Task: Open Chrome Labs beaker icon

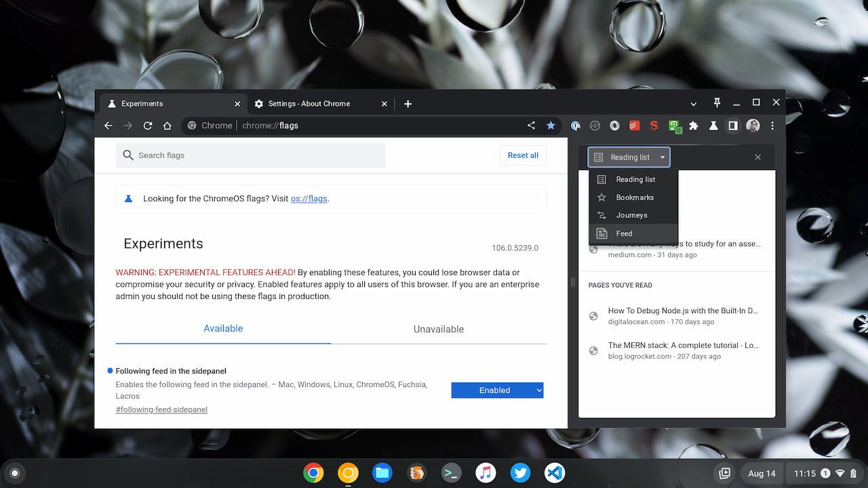Action: pyautogui.click(x=713, y=125)
